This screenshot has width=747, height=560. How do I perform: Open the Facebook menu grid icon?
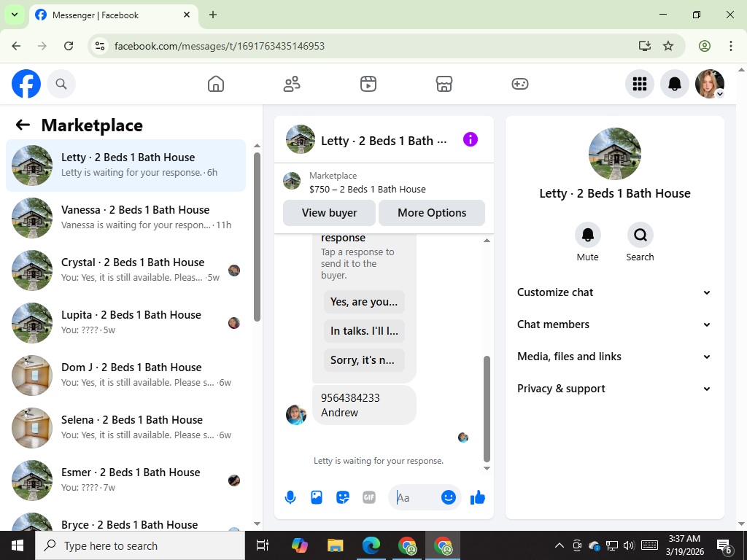click(639, 85)
